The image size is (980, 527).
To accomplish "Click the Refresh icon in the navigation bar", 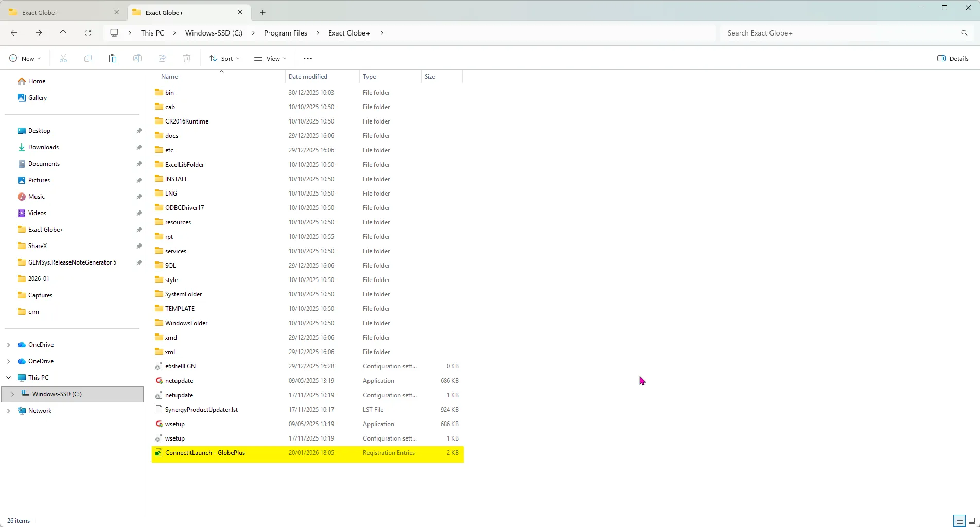I will (x=88, y=33).
